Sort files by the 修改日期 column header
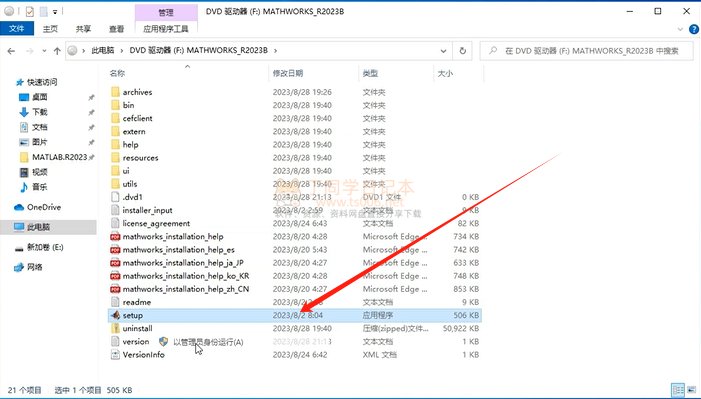The height and width of the screenshot is (399, 701). 288,73
